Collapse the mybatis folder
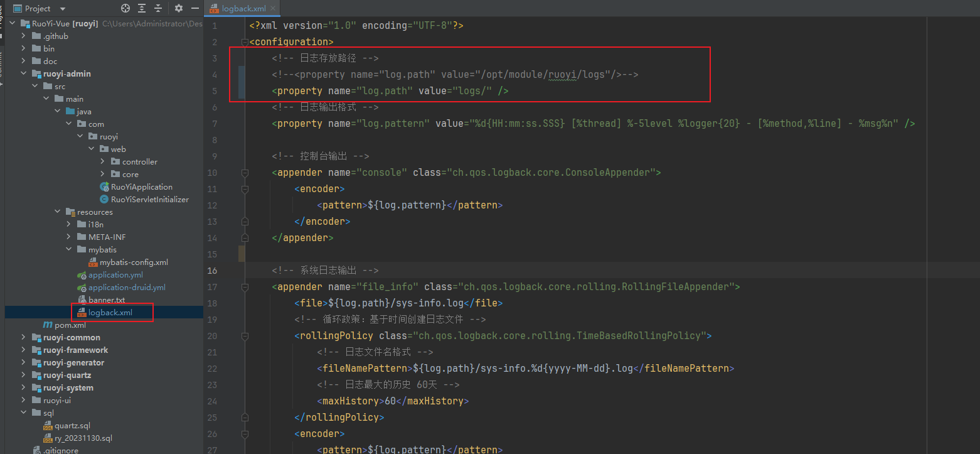The image size is (980, 454). pos(69,249)
